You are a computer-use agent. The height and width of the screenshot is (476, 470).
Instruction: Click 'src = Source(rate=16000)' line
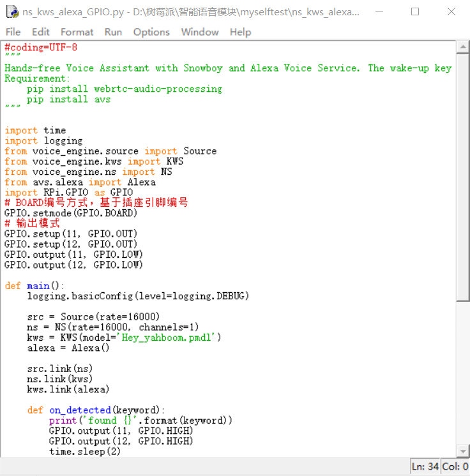[x=93, y=316]
